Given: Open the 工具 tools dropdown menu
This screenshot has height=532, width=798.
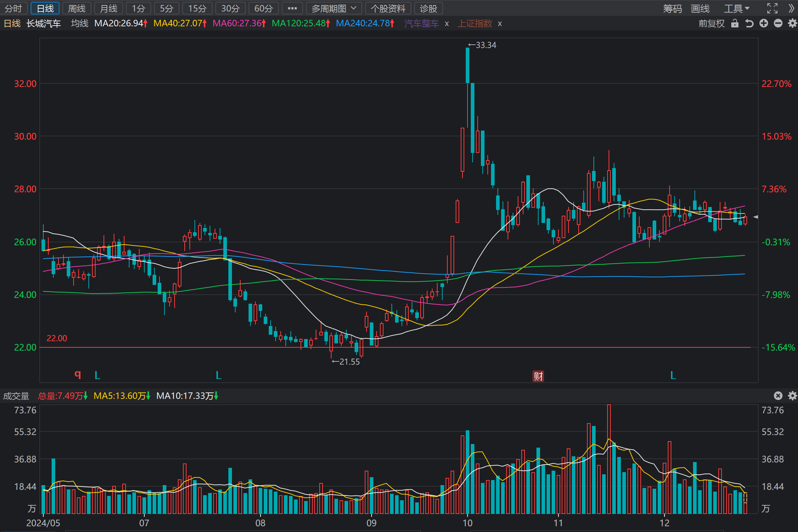Looking at the screenshot, I should [737, 8].
